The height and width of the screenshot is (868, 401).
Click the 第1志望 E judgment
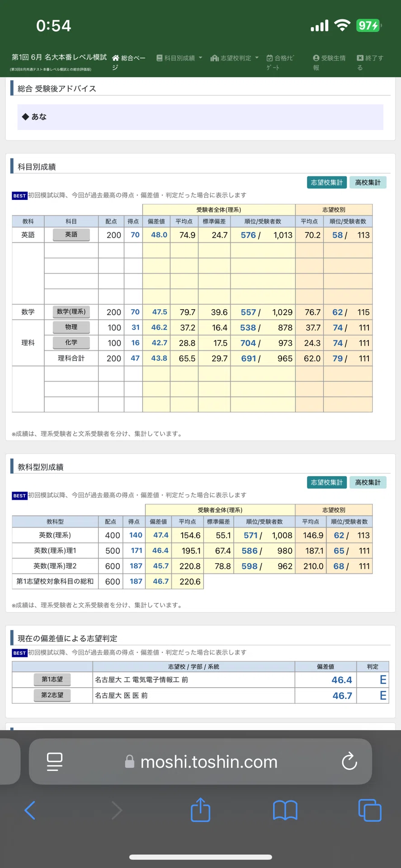coord(383,680)
